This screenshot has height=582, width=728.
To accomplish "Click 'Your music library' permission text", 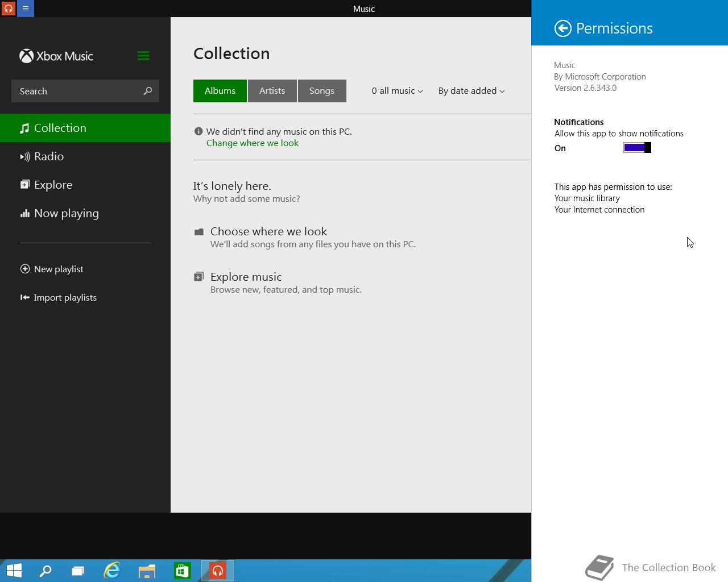I will tap(587, 198).
